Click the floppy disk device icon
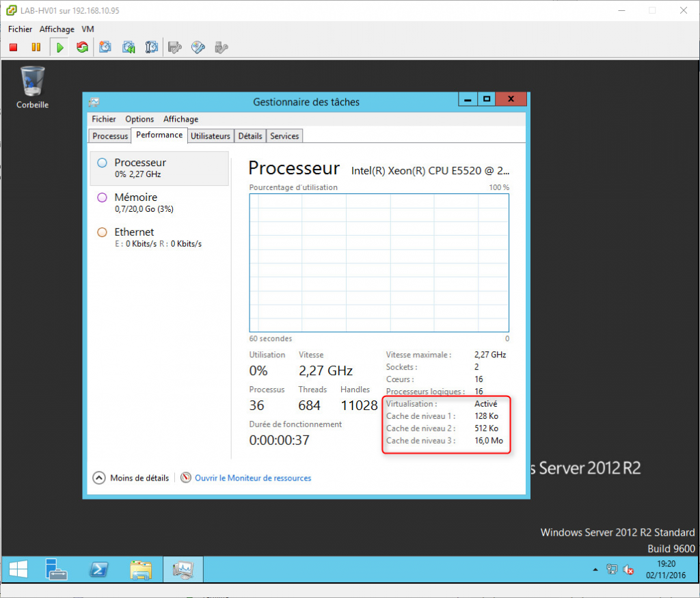700x598 pixels. tap(174, 47)
